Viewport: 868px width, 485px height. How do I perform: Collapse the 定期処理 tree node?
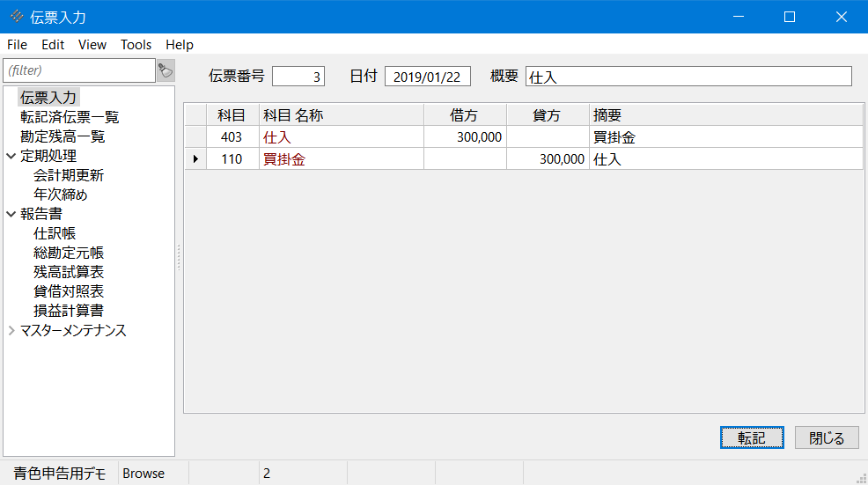(x=11, y=156)
